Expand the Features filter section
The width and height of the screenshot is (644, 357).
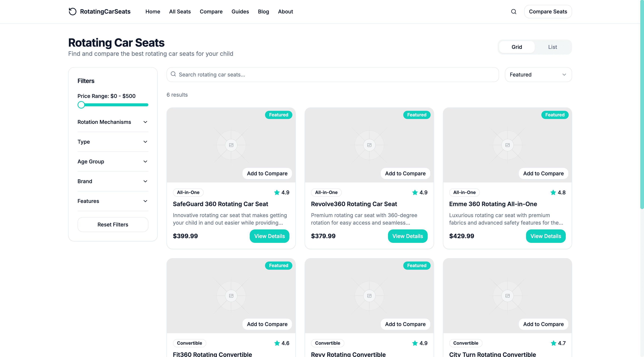tap(113, 201)
